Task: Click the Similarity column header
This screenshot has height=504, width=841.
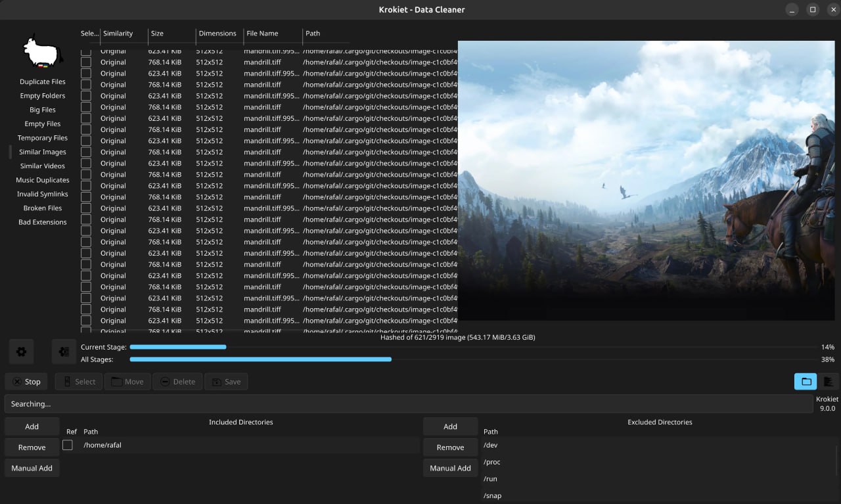Action: click(118, 33)
